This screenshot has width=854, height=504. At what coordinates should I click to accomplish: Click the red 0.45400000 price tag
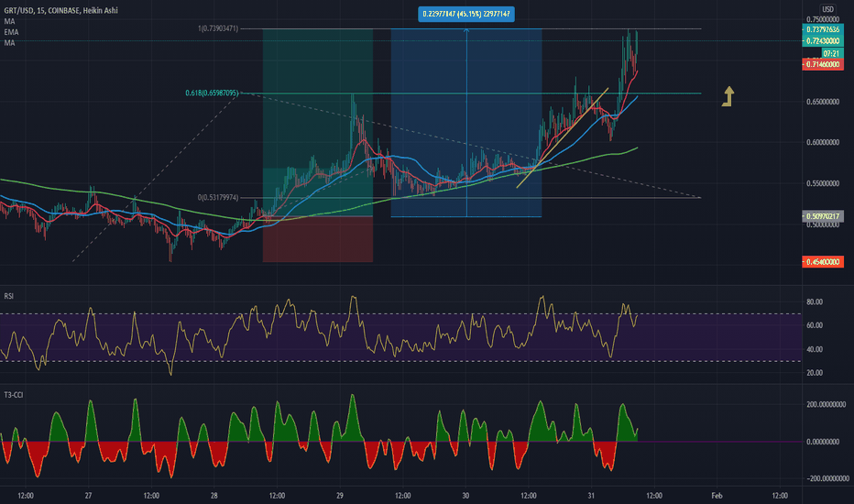click(823, 262)
